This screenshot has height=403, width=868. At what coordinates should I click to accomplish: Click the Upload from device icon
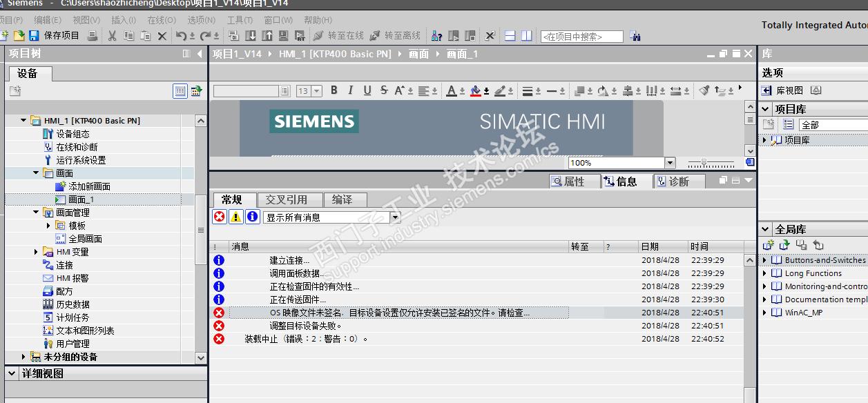pyautogui.click(x=267, y=36)
